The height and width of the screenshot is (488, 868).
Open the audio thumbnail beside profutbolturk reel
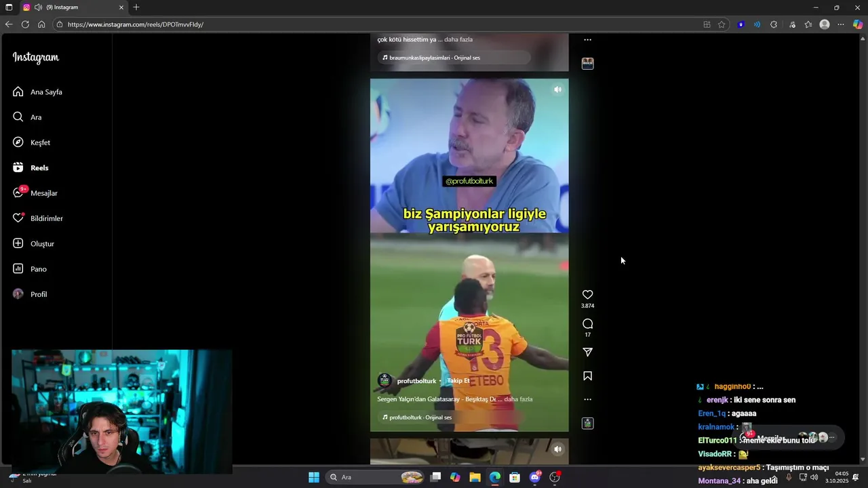(587, 423)
